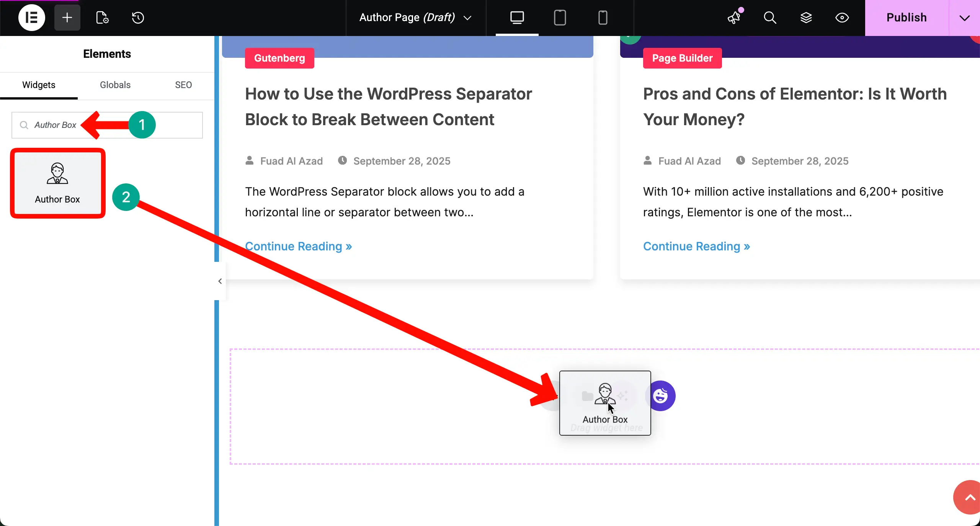The width and height of the screenshot is (980, 526).
Task: Open Continue Reading for the Separator article
Action: point(298,246)
